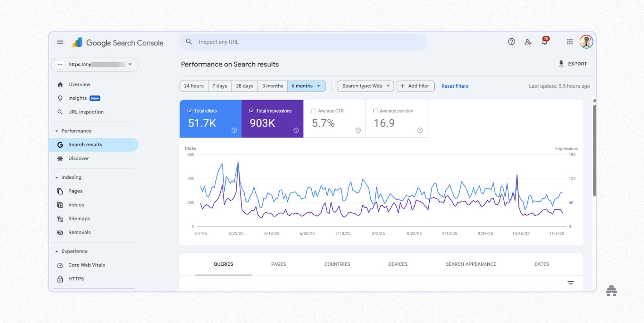This screenshot has height=323, width=644.
Task: Select the 7 days range
Action: [220, 86]
